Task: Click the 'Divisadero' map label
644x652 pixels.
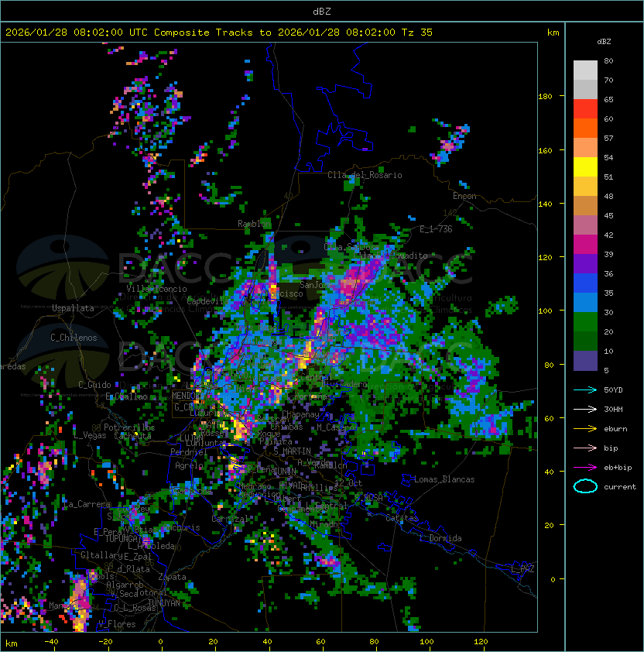Action: (344, 383)
